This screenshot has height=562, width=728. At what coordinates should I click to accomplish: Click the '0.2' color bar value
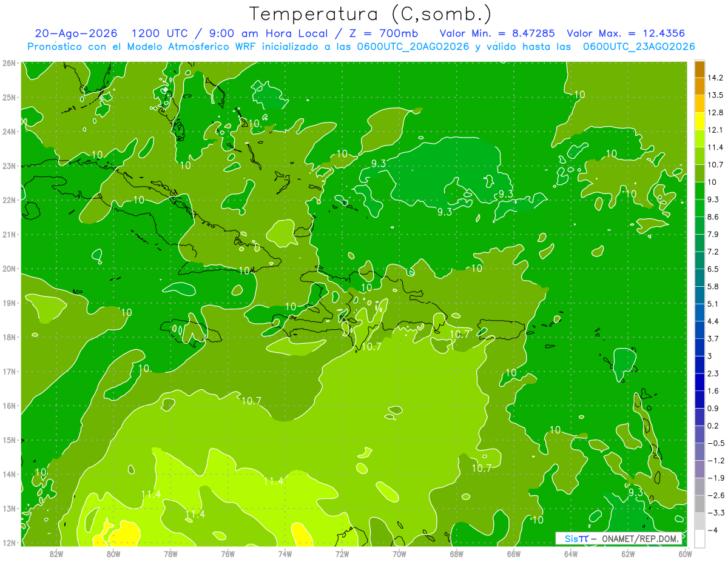[713, 425]
